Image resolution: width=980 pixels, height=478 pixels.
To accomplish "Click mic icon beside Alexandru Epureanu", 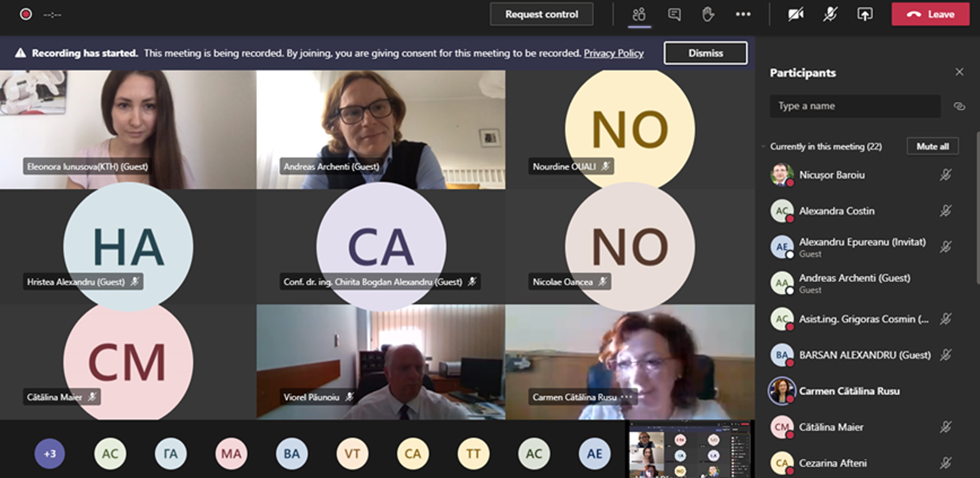I will pyautogui.click(x=945, y=247).
